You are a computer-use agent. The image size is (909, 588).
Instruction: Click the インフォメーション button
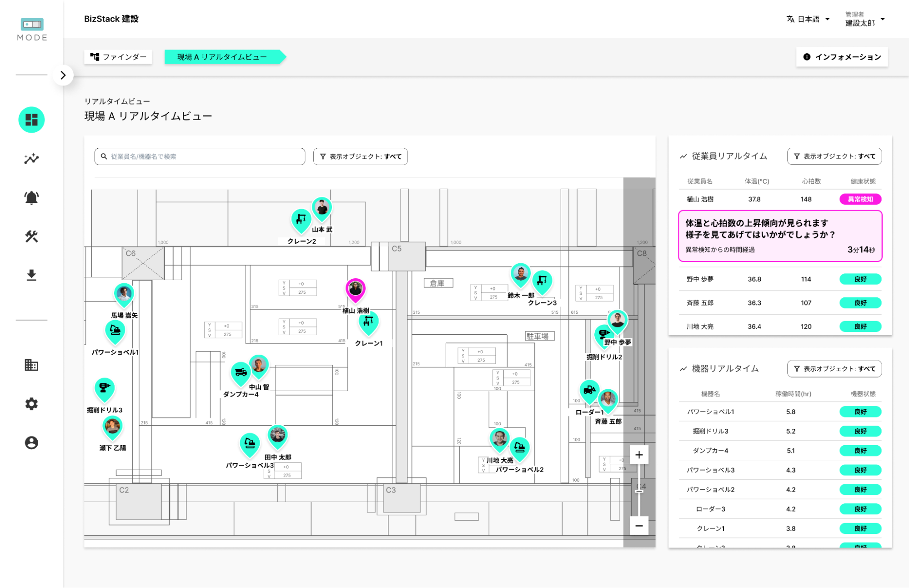coord(842,56)
